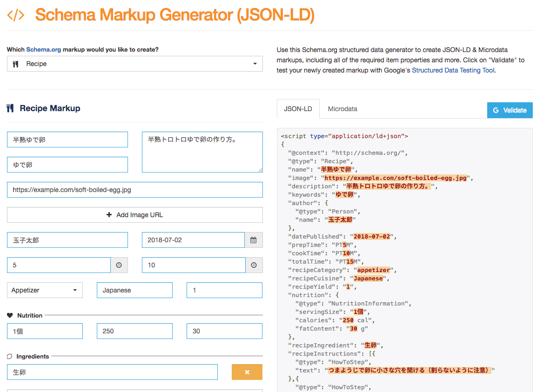537x392 pixels.
Task: Click the recipe description text area
Action: pyautogui.click(x=202, y=152)
